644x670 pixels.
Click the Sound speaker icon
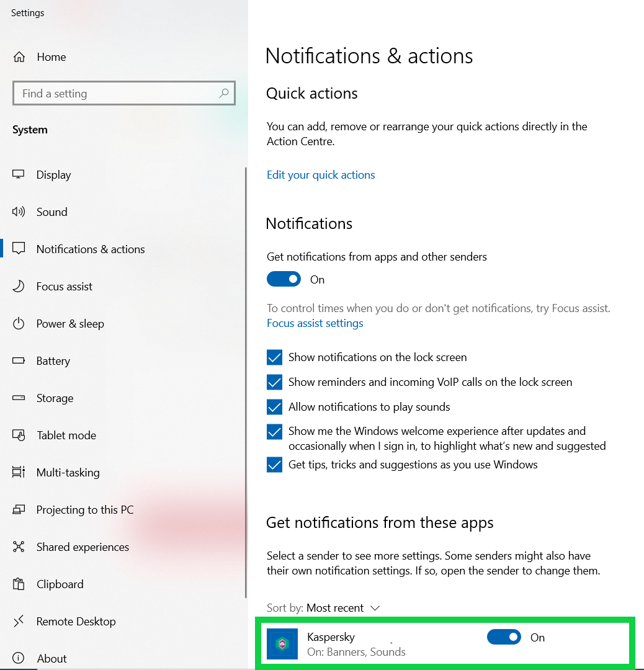pos(19,212)
